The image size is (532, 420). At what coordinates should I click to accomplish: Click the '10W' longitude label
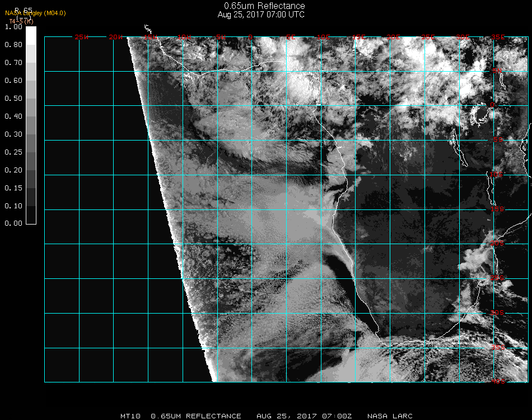pos(184,37)
